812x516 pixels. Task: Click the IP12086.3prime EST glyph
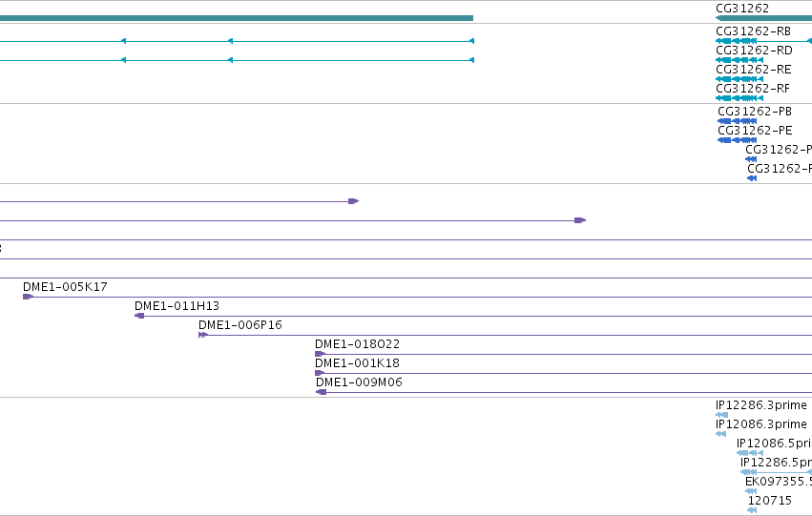tap(720, 434)
